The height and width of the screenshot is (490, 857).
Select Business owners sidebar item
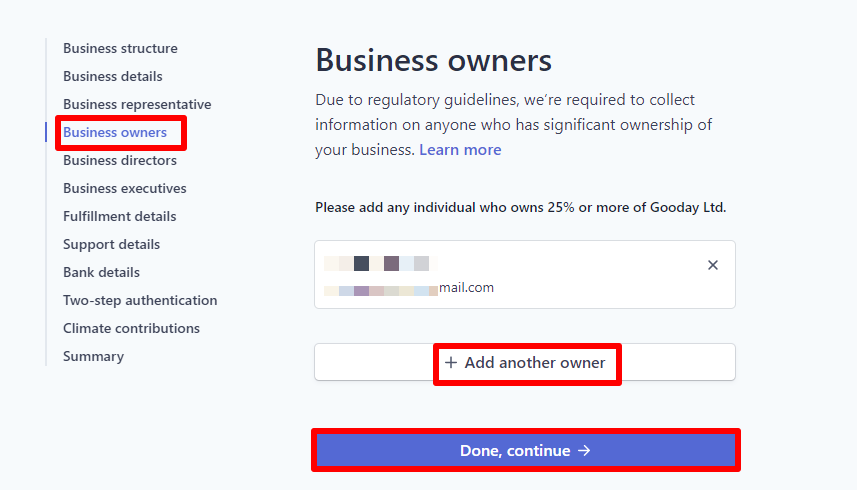click(115, 132)
